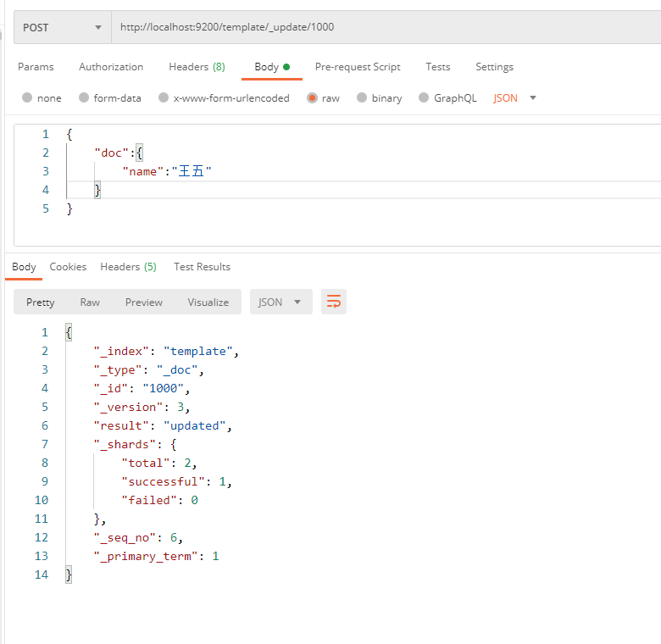Click line number 14 in response viewer
The height and width of the screenshot is (644, 661).
click(42, 575)
